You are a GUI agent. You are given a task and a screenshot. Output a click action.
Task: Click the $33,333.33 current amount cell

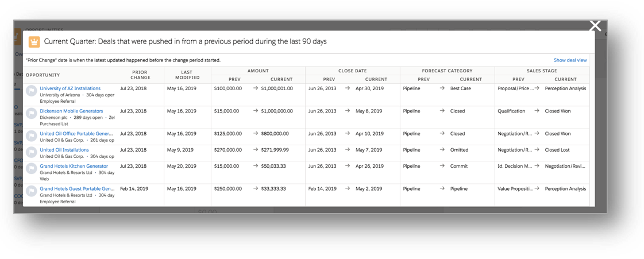point(273,188)
